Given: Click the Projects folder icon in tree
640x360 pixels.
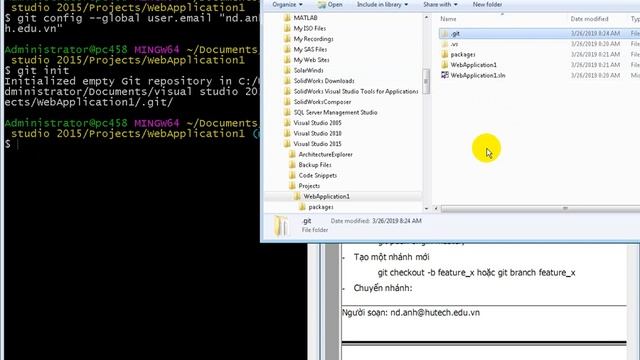Looking at the screenshot, I should coord(292,186).
